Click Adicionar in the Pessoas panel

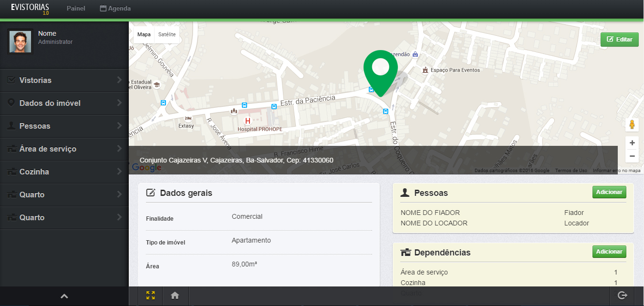(x=609, y=192)
